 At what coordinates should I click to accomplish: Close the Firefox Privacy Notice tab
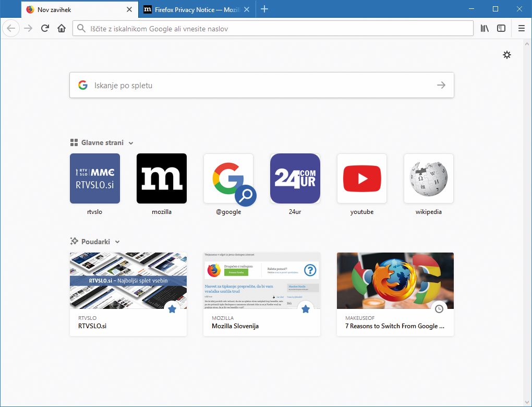(247, 9)
